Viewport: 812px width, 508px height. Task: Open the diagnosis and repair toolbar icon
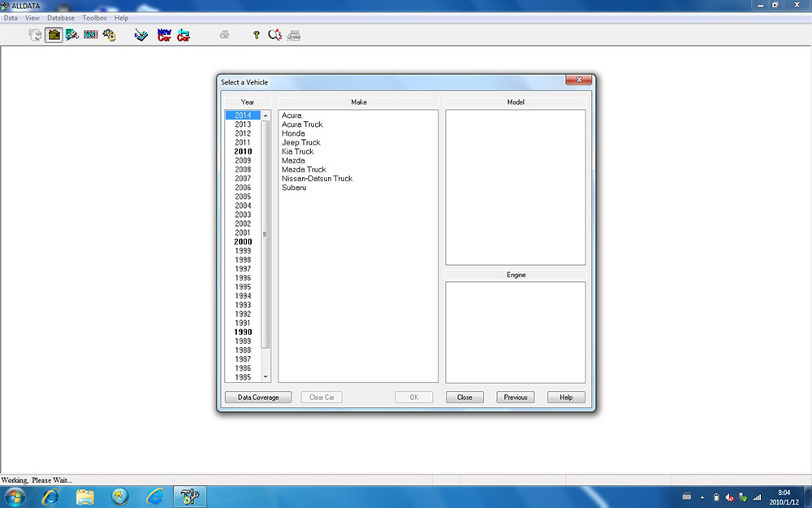(72, 35)
